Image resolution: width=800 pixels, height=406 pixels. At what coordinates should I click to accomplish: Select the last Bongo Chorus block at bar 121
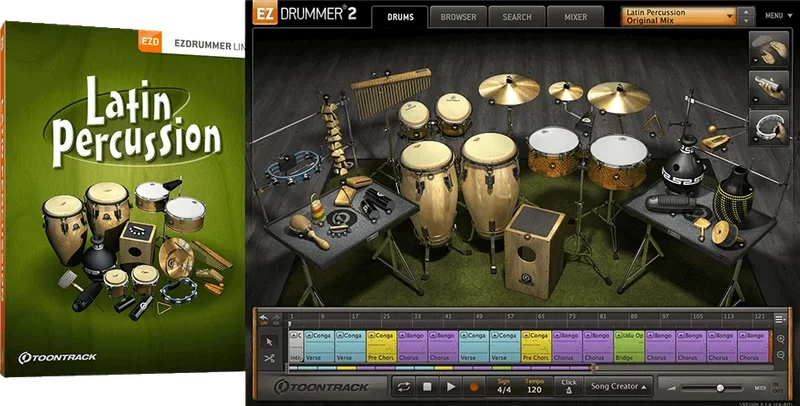[754, 346]
